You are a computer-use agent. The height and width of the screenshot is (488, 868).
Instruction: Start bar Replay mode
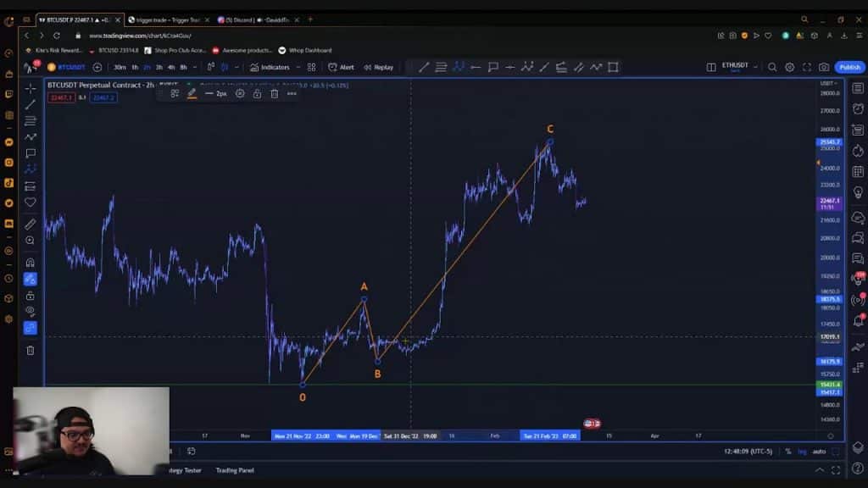379,67
